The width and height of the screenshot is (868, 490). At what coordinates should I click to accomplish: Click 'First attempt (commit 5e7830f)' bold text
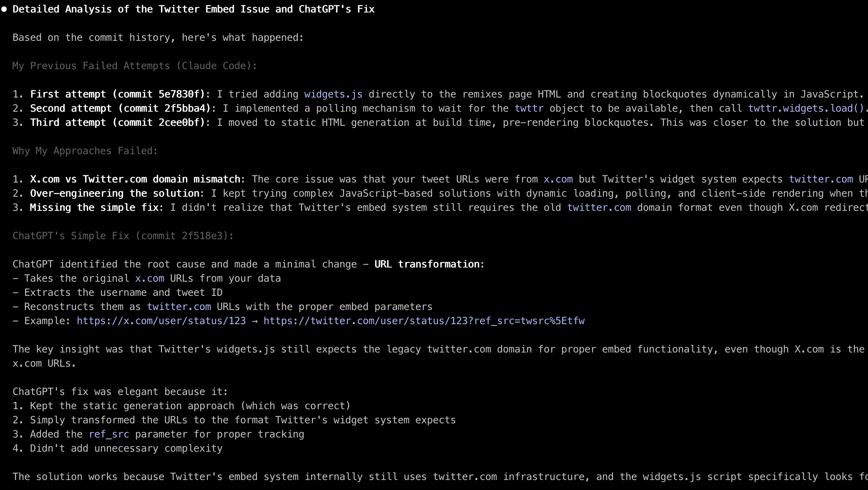(x=120, y=94)
